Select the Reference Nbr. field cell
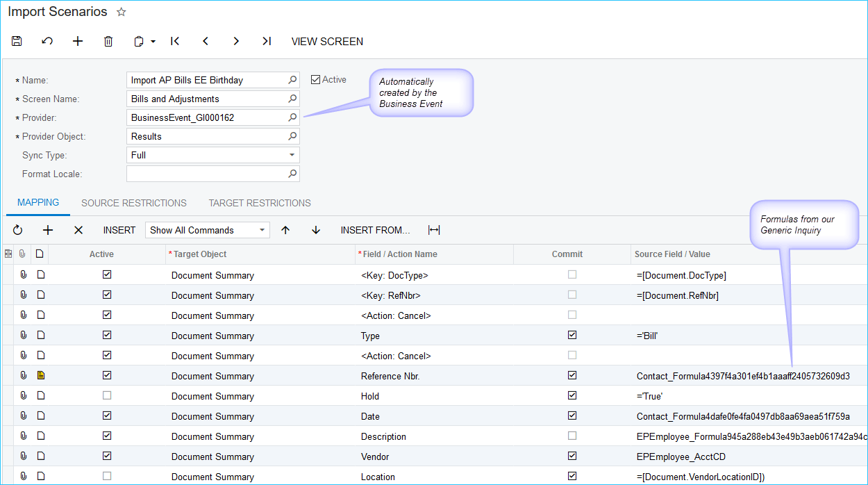This screenshot has height=485, width=868. tap(434, 376)
